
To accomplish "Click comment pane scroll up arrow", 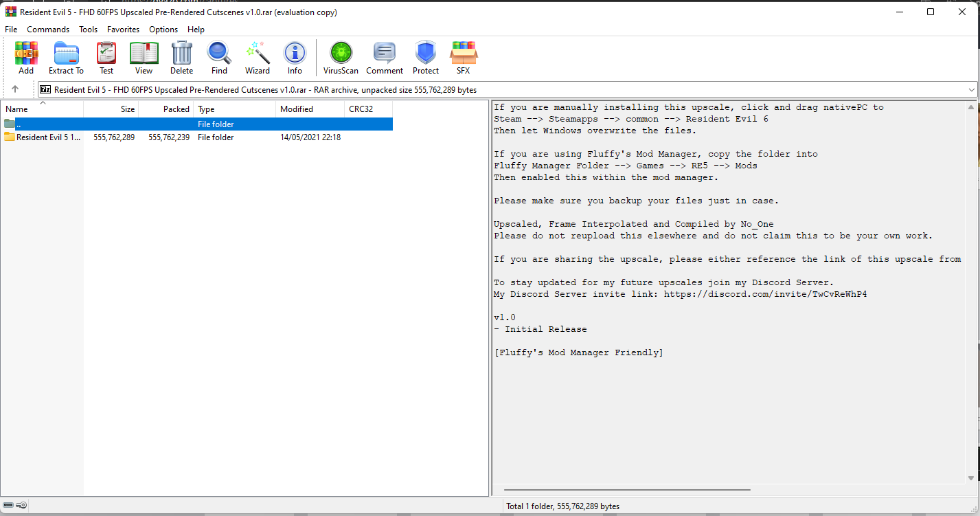I will [x=971, y=107].
